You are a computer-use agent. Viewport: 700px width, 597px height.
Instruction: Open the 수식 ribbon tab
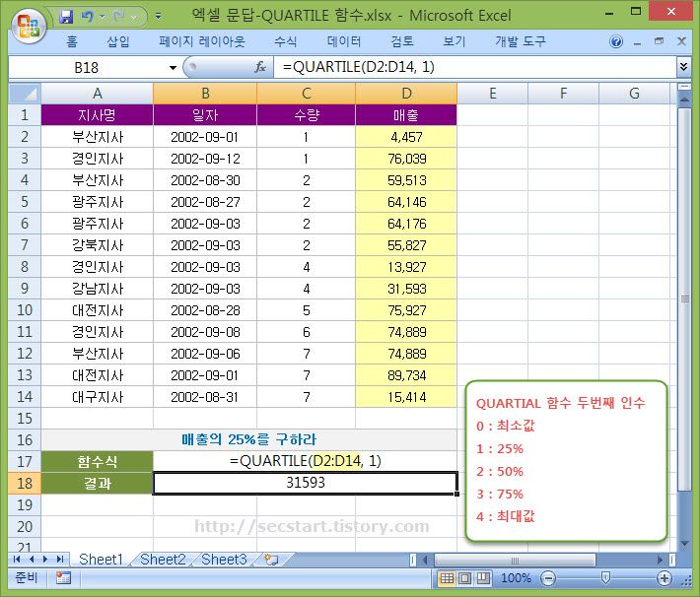[285, 41]
